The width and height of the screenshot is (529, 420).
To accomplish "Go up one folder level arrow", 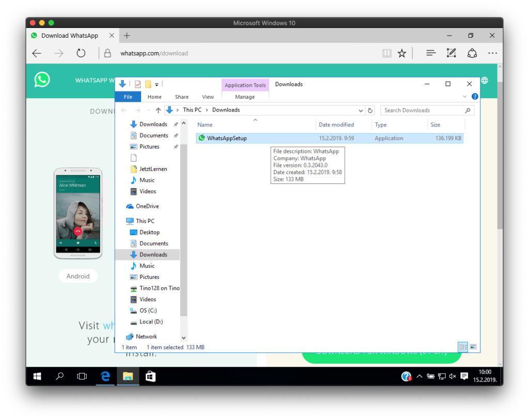I will 158,110.
